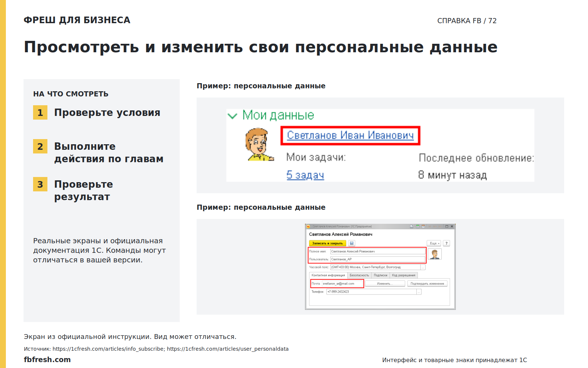This screenshot has height=368, width=588.
Task: Click the info_subscribe source URL
Action: (x=108, y=349)
